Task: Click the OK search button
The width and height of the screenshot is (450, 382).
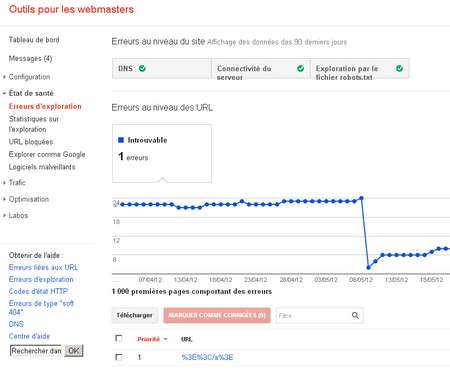Action: [74, 351]
